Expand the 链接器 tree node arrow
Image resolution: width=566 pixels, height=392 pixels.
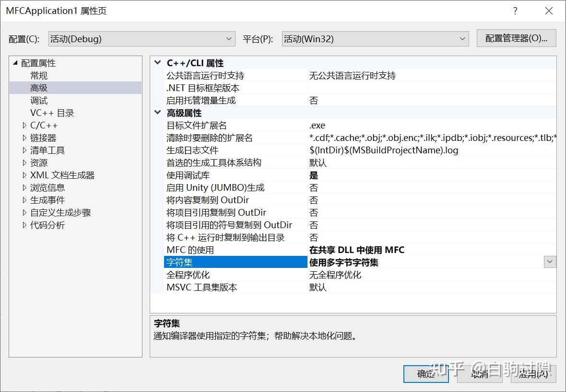tap(24, 138)
